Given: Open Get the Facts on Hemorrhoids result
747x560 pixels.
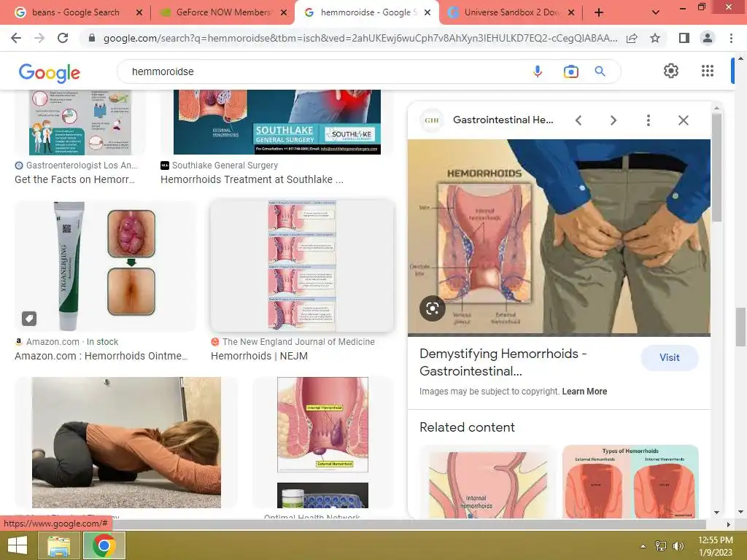Looking at the screenshot, I should pos(75,179).
